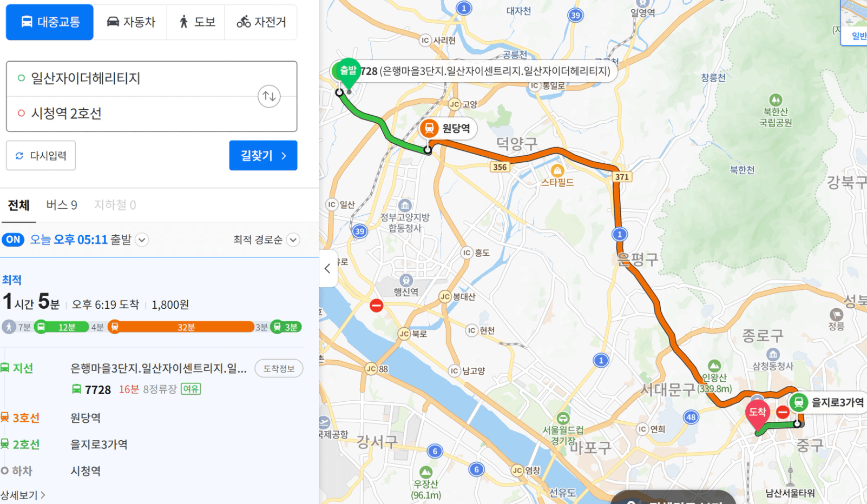
Task: Select 자전거 bicycle travel mode
Action: pos(261,22)
